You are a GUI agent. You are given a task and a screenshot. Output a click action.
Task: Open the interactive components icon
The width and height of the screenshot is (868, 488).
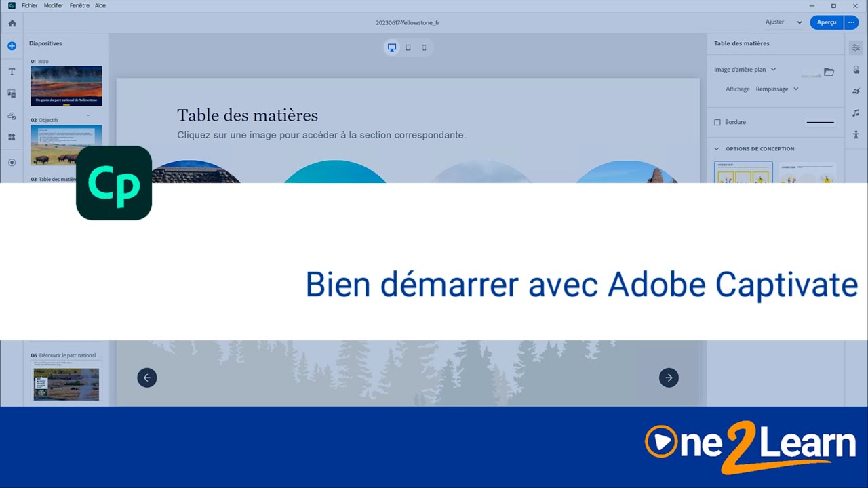tap(12, 116)
